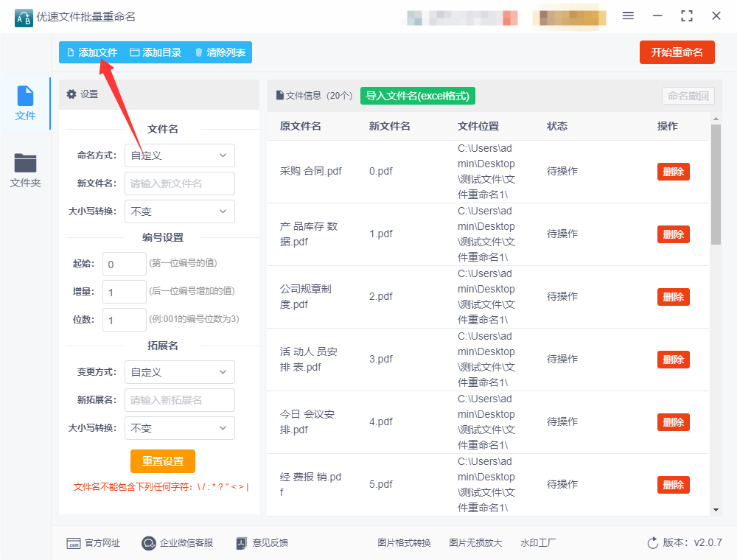Screen dimensions: 737x560
Task: Click the 版本: v2.0.7 text
Action: click(x=692, y=542)
